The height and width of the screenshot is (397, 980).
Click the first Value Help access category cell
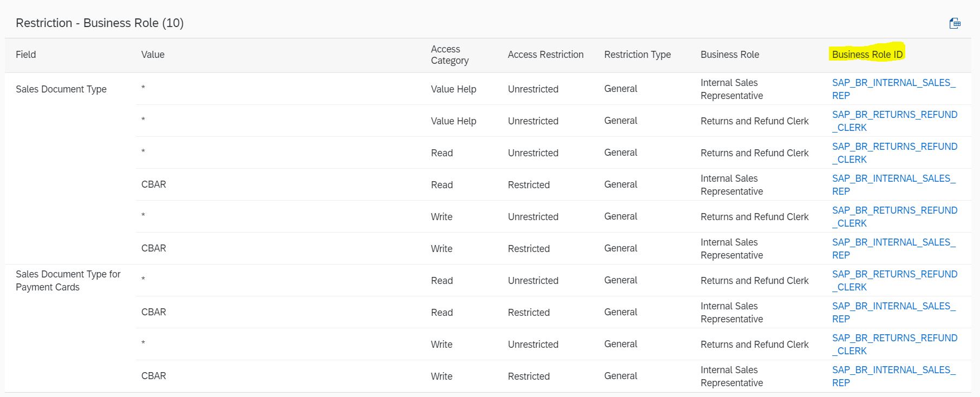(454, 89)
